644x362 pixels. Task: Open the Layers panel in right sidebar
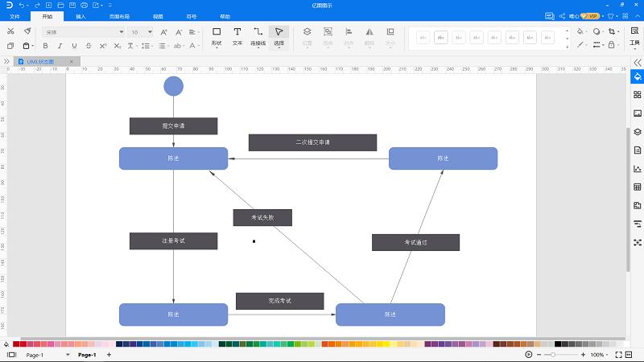(x=637, y=132)
